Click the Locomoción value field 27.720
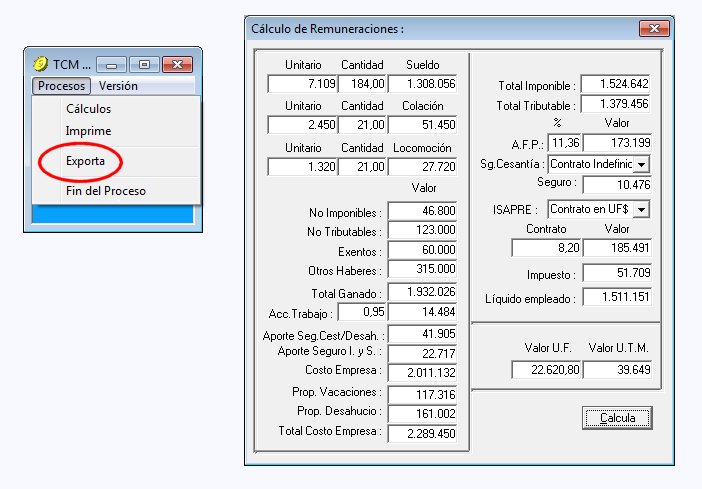Viewport: 702px width, 489px height. point(422,167)
